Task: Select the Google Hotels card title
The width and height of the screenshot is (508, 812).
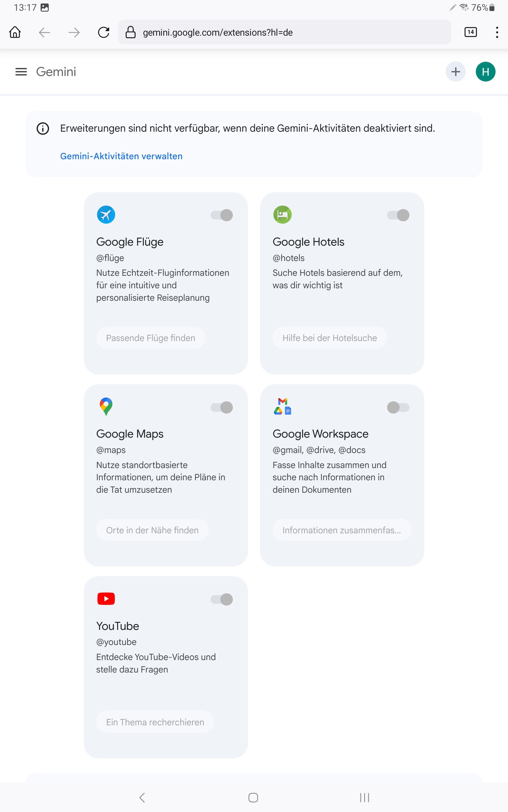Action: point(309,242)
